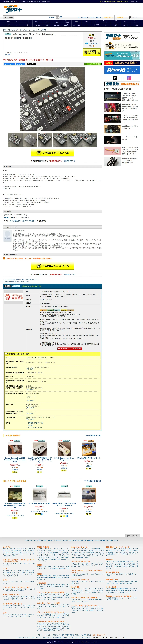The height and width of the screenshot is (644, 143).
Task: Expand 続きを読む under その他追記事項
Action: (30, 419)
